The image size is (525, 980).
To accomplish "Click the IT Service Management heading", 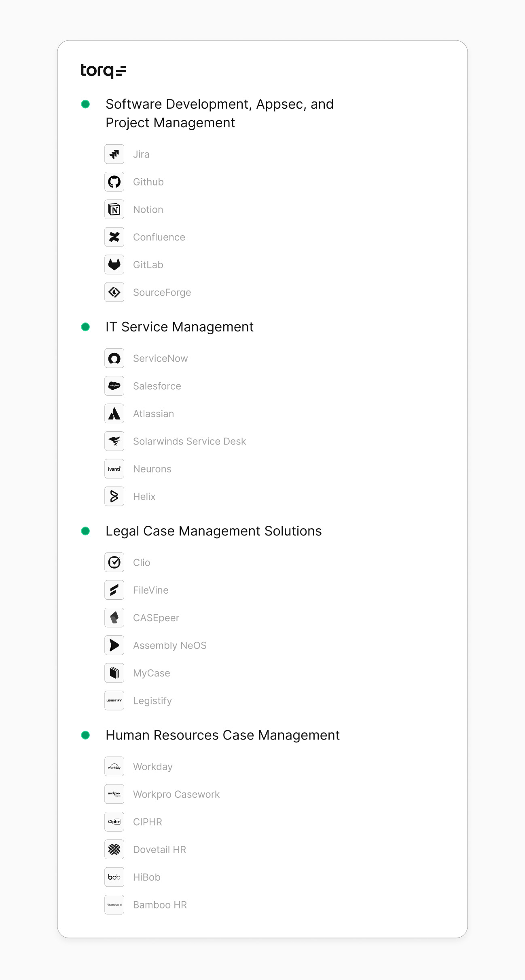I will pyautogui.click(x=179, y=327).
